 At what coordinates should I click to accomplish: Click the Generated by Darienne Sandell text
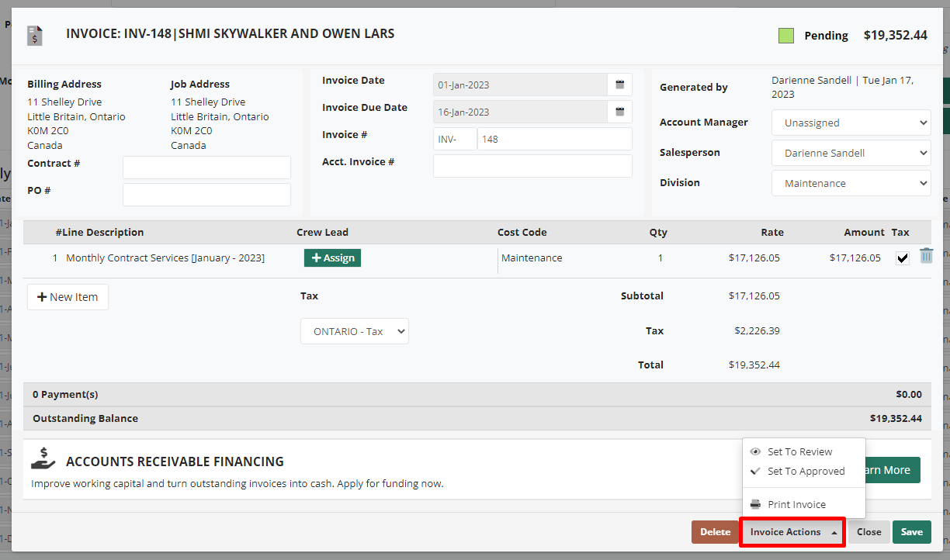point(844,87)
